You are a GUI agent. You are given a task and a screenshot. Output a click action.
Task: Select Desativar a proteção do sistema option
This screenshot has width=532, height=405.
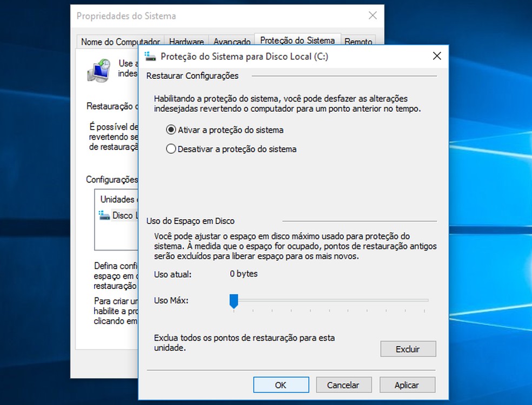click(x=231, y=149)
